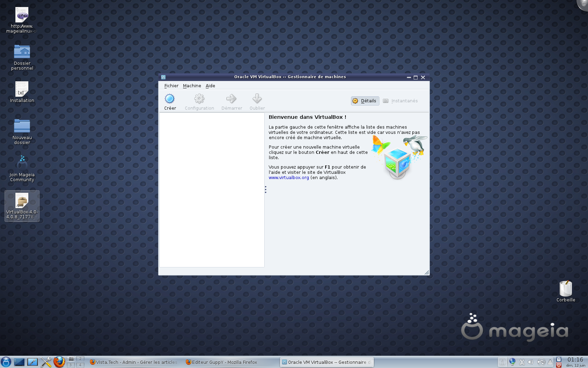Click the splitter handle dots
Screen dimensions: 588x368
click(x=266, y=190)
